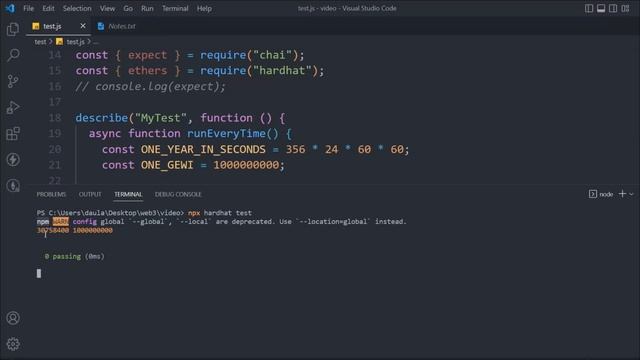Click the commented console.log line
The width and height of the screenshot is (640, 360).
pos(150,87)
